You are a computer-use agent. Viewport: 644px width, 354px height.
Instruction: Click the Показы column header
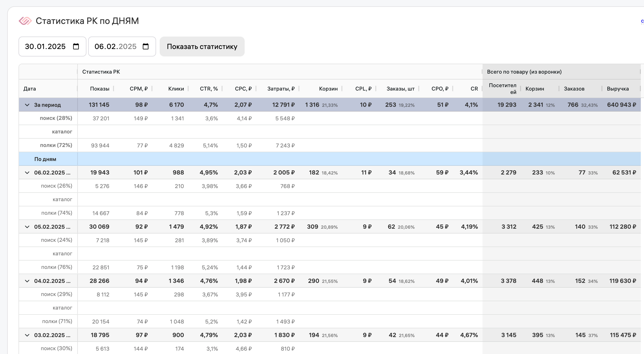point(99,89)
